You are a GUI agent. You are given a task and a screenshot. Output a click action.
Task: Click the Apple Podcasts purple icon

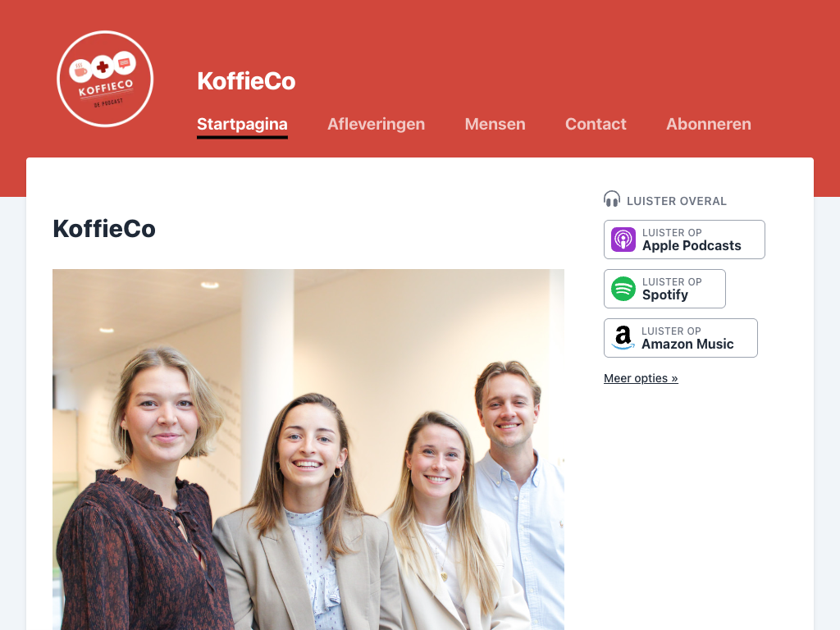pyautogui.click(x=623, y=240)
